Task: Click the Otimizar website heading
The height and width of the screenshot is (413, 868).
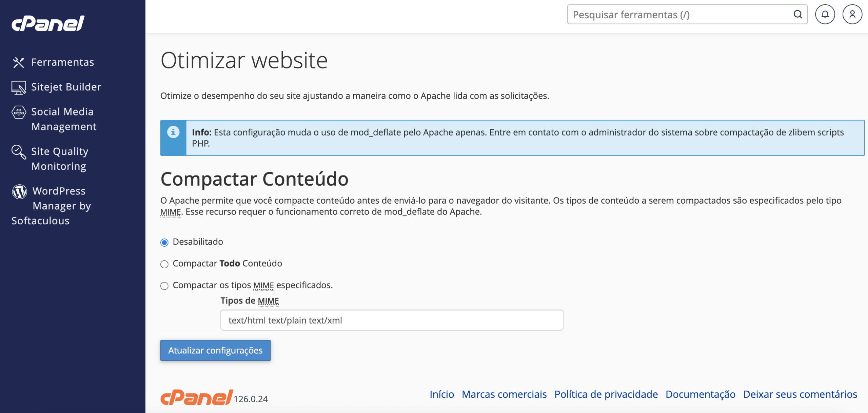Action: tap(244, 60)
